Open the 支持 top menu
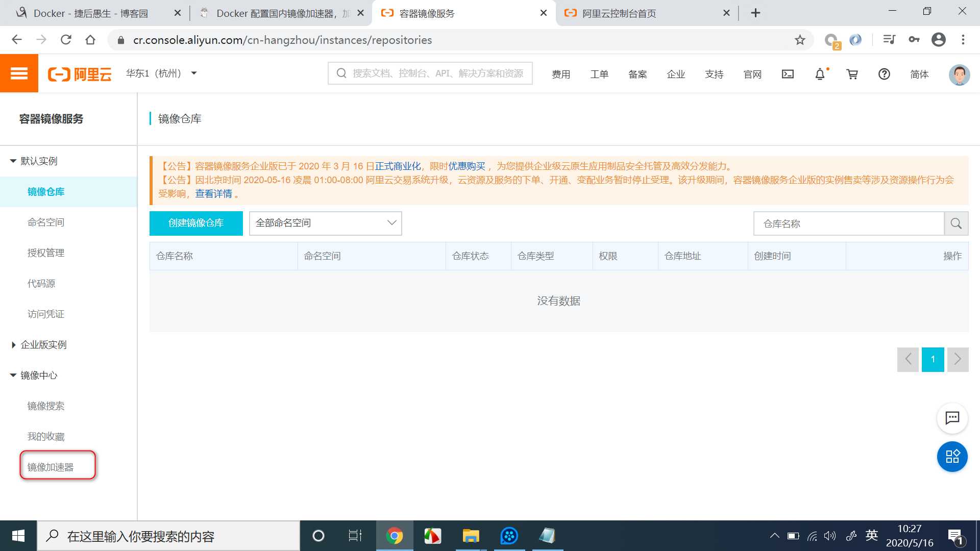This screenshot has width=980, height=551. coord(714,74)
